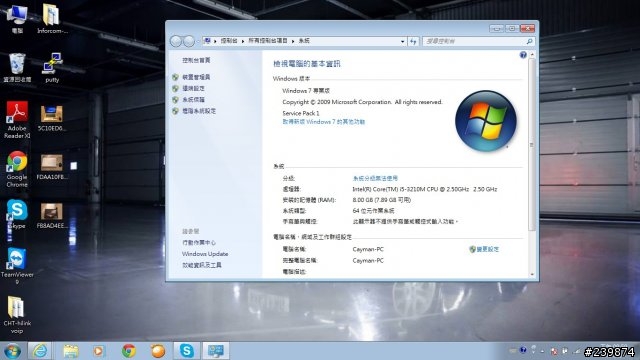Switch to Skype on the taskbar

(187, 351)
